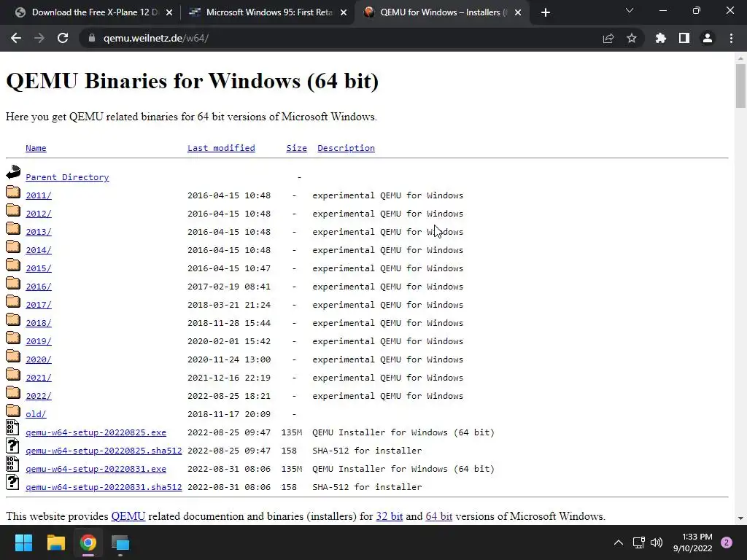Click the Parent Directory back-arrow icon
Image resolution: width=747 pixels, height=560 pixels.
13,172
